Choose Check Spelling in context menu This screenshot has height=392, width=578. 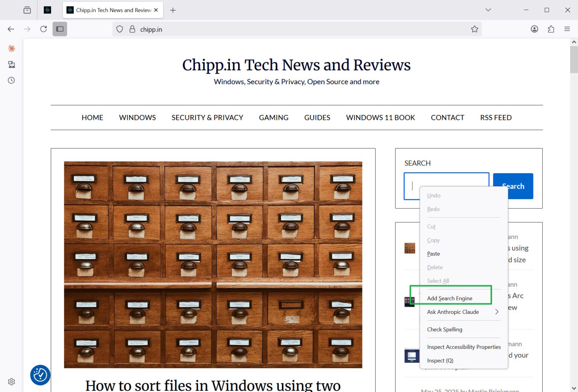(464, 330)
